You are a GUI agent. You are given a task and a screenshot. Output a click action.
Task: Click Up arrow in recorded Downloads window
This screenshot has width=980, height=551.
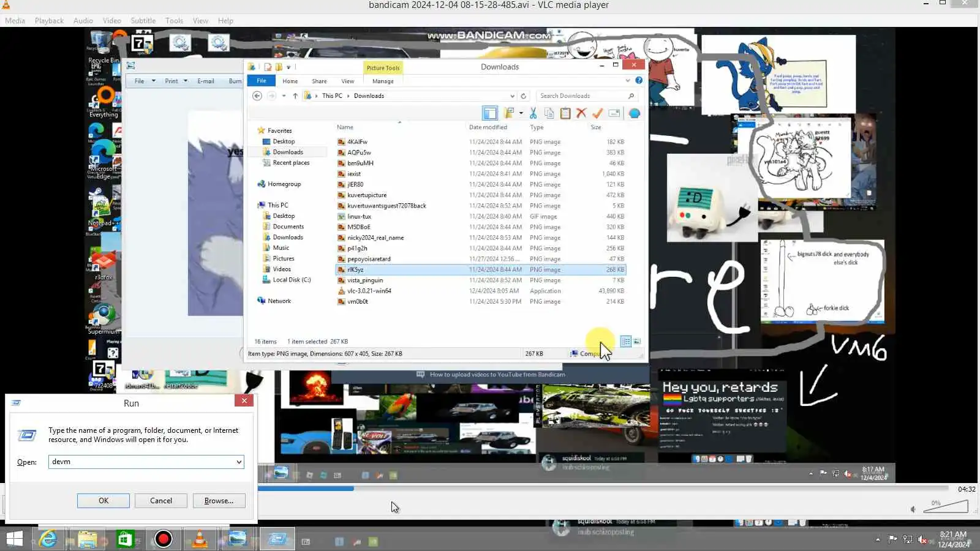pos(295,96)
